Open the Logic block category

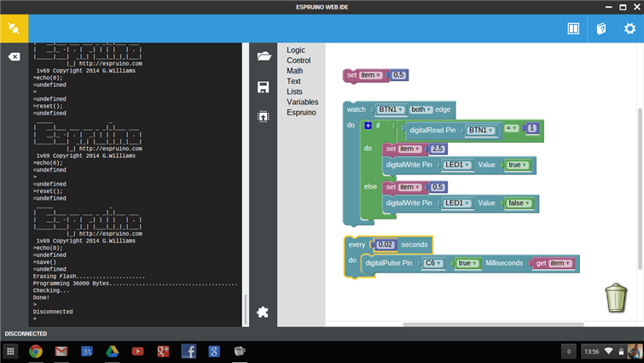tap(296, 50)
